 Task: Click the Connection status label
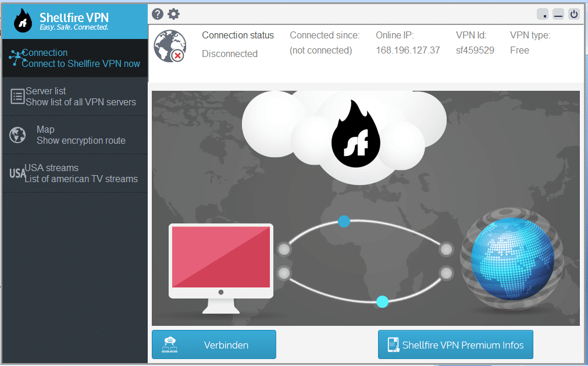point(238,35)
